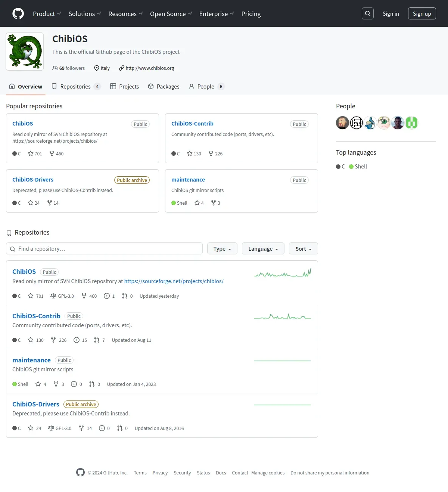Click fork count 3 on maintenance card
Image resolution: width=448 pixels, height=492 pixels.
(216, 203)
